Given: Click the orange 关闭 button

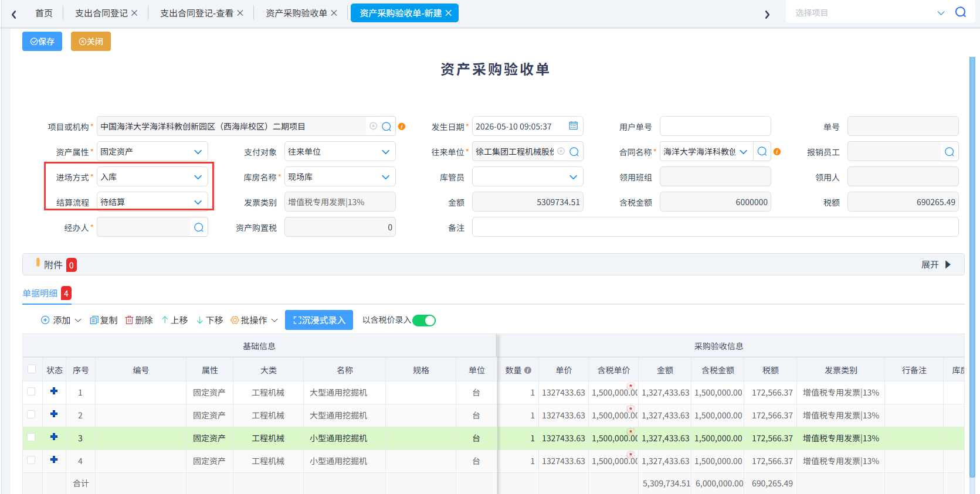Looking at the screenshot, I should click(x=91, y=42).
